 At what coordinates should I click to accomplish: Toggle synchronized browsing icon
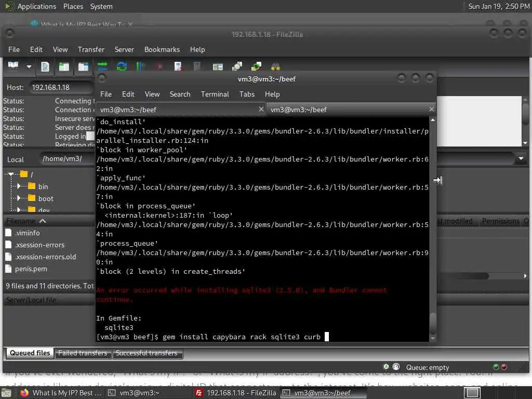(256, 66)
